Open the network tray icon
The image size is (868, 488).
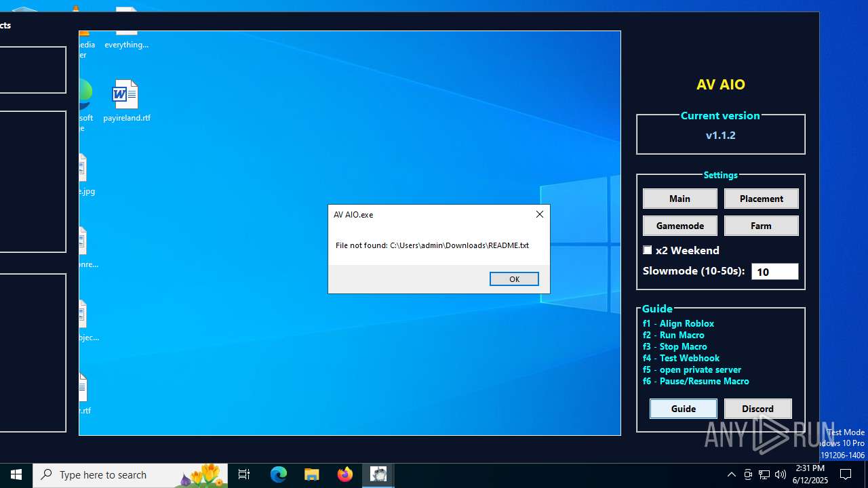pos(764,474)
